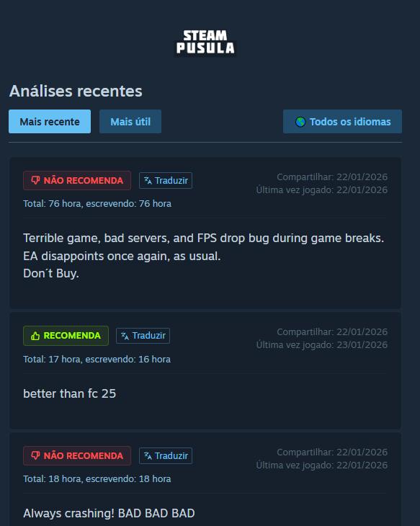420x526 pixels.
Task: Click the Steam Pusula logo
Action: (205, 43)
